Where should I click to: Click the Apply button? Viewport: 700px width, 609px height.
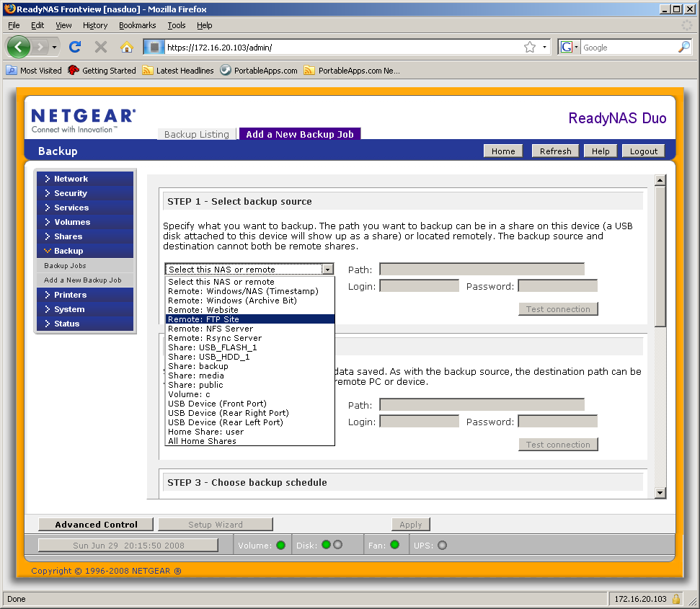coord(411,525)
